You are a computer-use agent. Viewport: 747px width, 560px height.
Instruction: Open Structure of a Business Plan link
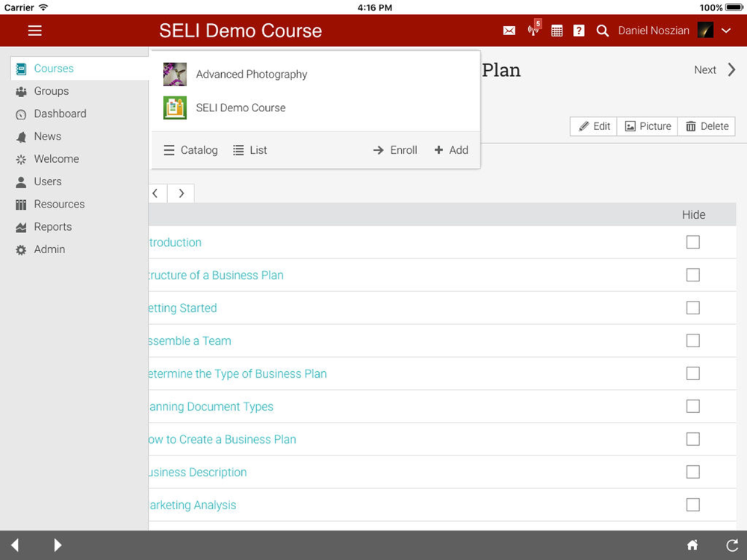216,276
